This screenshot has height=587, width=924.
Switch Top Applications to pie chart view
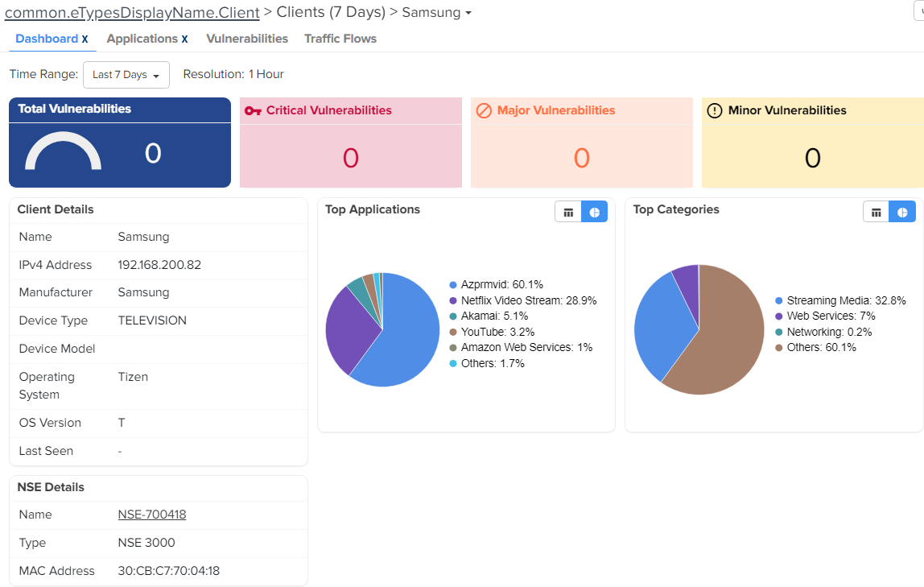click(x=594, y=212)
